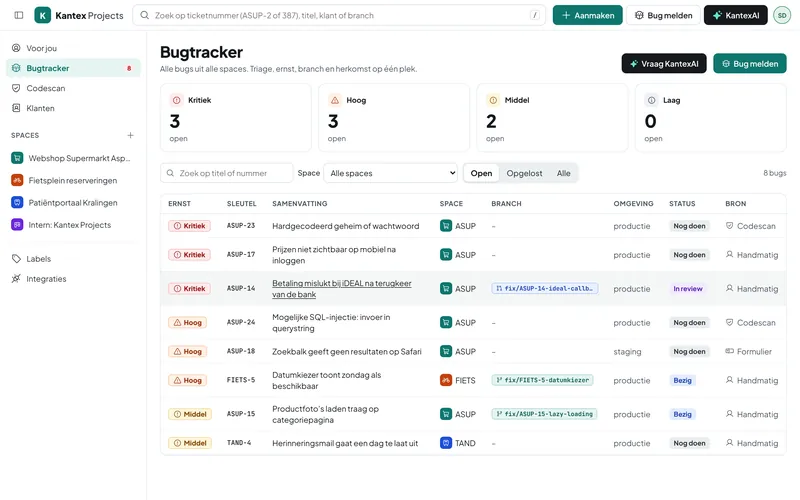Click the ASUP-23 key
The image size is (800, 500).
click(x=241, y=226)
